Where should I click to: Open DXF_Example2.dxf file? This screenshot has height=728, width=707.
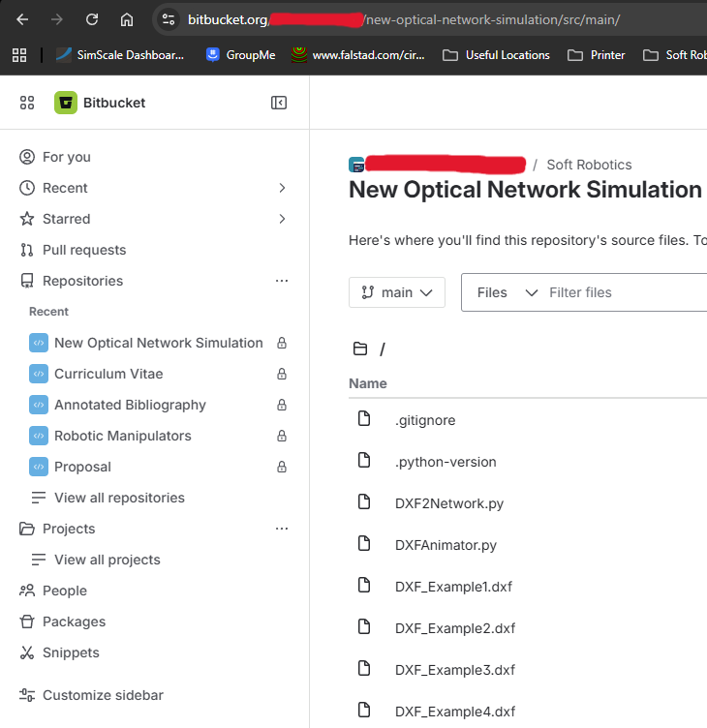pos(455,628)
